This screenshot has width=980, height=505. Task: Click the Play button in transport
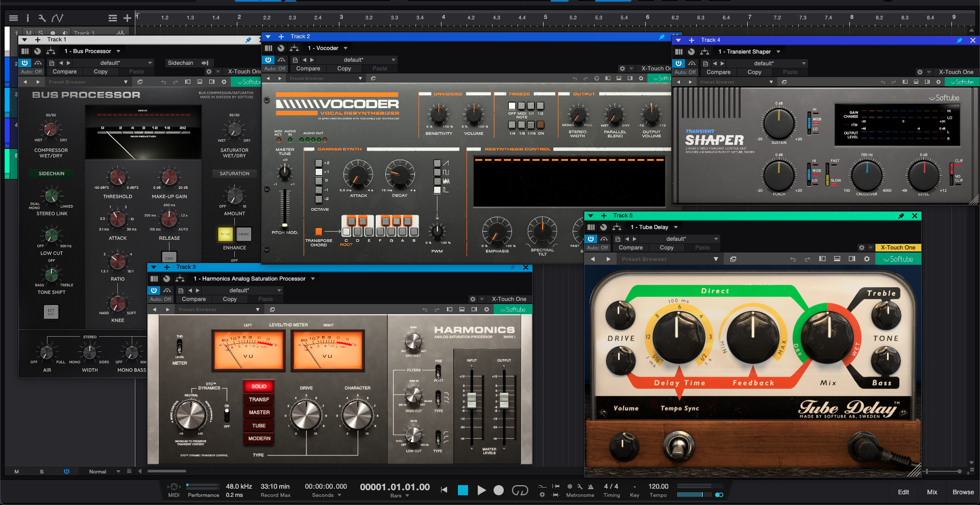coord(481,490)
